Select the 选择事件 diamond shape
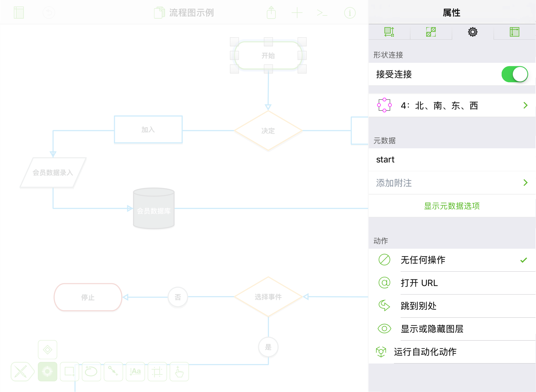This screenshot has width=536, height=392. tap(268, 297)
